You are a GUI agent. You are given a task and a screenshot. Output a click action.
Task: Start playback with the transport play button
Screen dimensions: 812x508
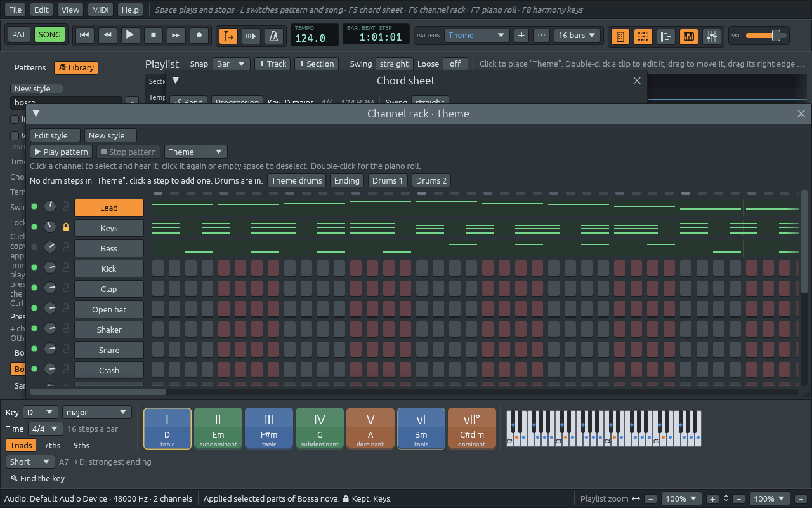pos(130,36)
